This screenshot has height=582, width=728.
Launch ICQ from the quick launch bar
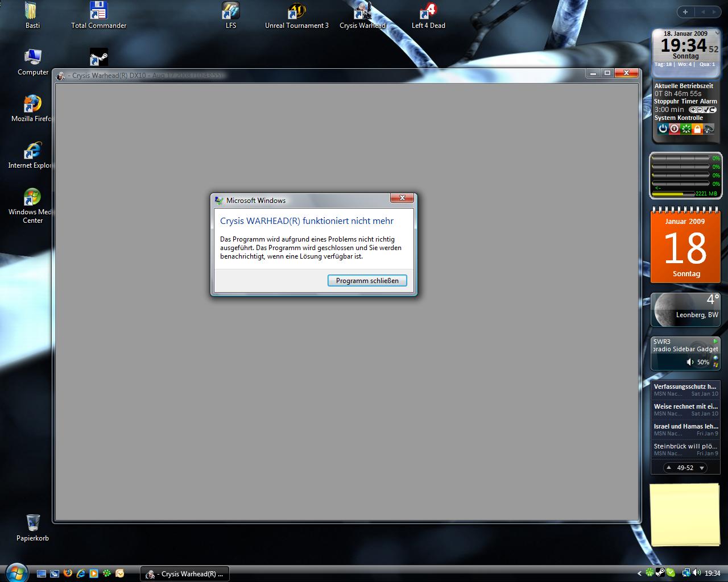point(106,573)
